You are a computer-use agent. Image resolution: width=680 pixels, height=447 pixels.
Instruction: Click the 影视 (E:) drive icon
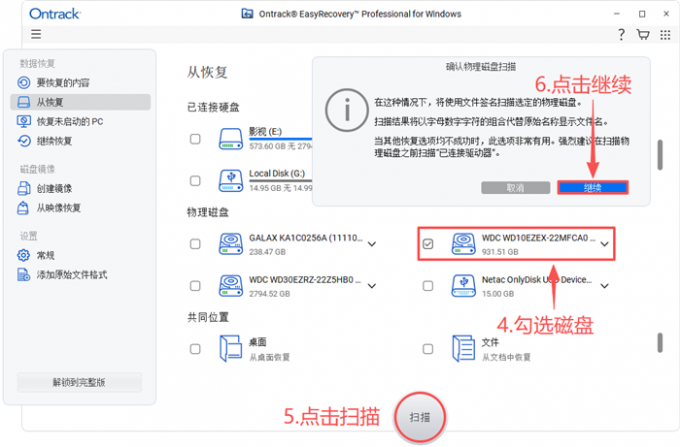point(230,139)
